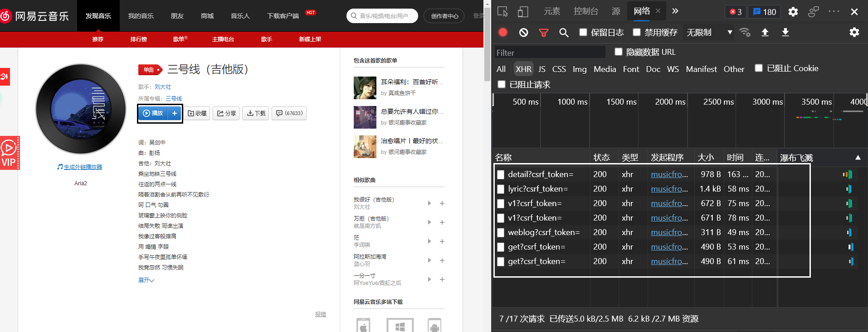Open DevTools main settings gear
868x332 pixels.
click(793, 12)
